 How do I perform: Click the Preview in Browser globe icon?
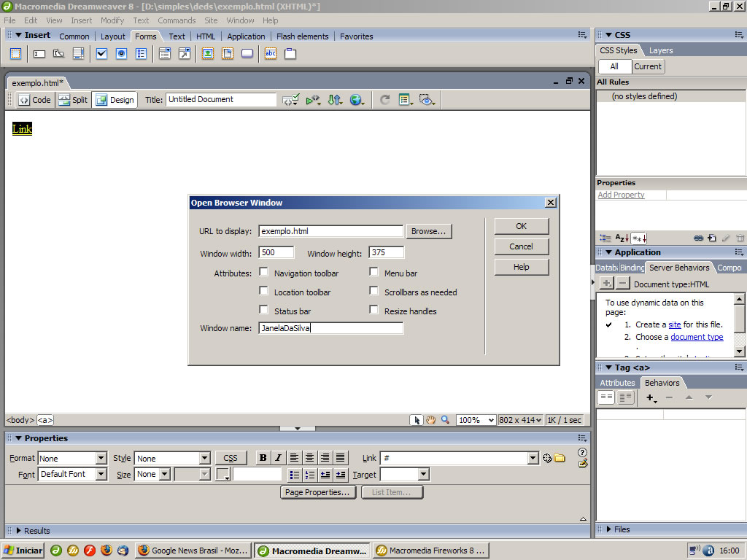[357, 100]
